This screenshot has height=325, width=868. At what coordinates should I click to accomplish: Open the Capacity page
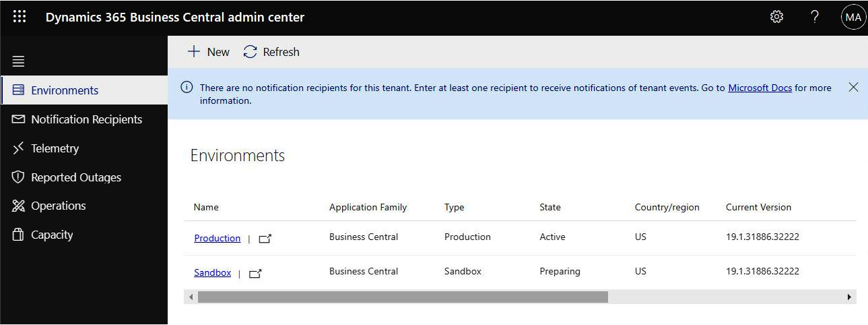[84, 235]
